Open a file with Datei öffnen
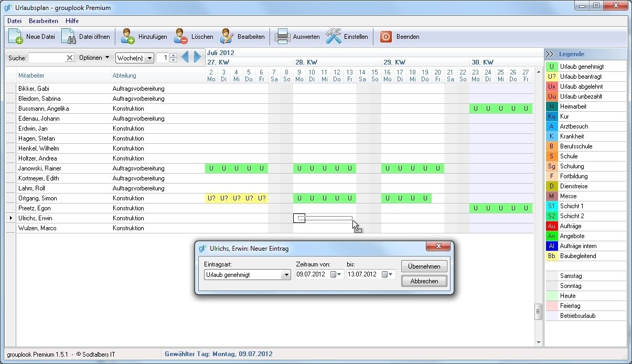Screen dimensions: 632x364 [x=69, y=37]
